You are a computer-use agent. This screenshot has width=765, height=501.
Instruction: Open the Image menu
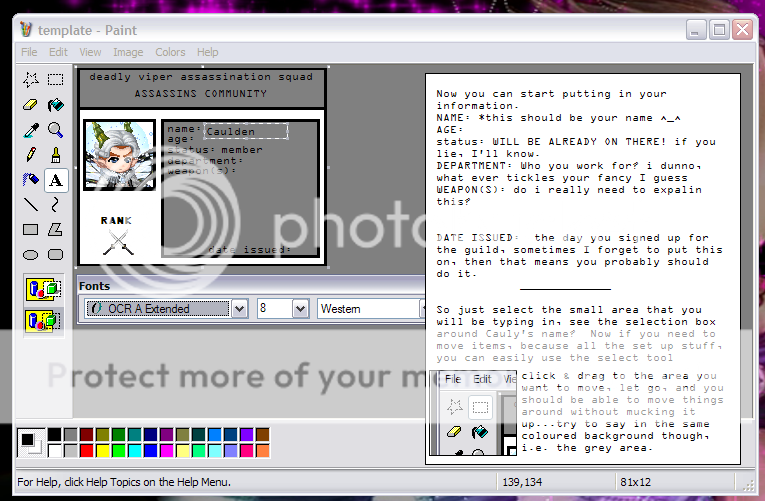tap(128, 52)
